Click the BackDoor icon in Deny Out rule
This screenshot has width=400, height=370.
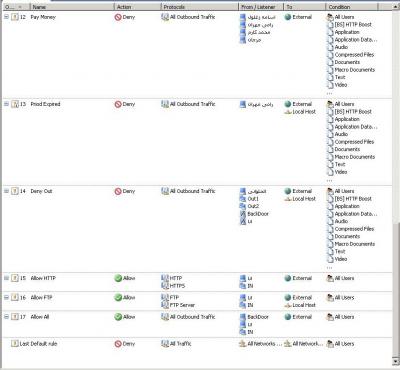click(243, 214)
